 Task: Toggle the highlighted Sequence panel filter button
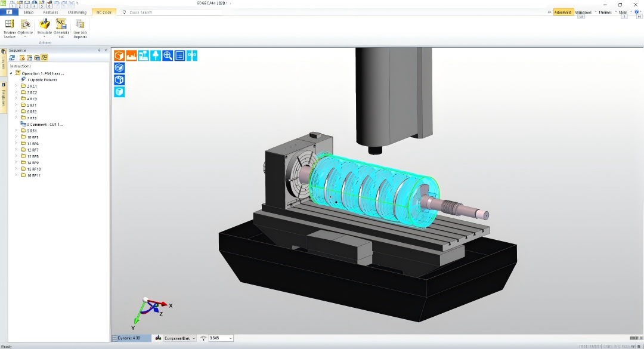click(x=44, y=58)
